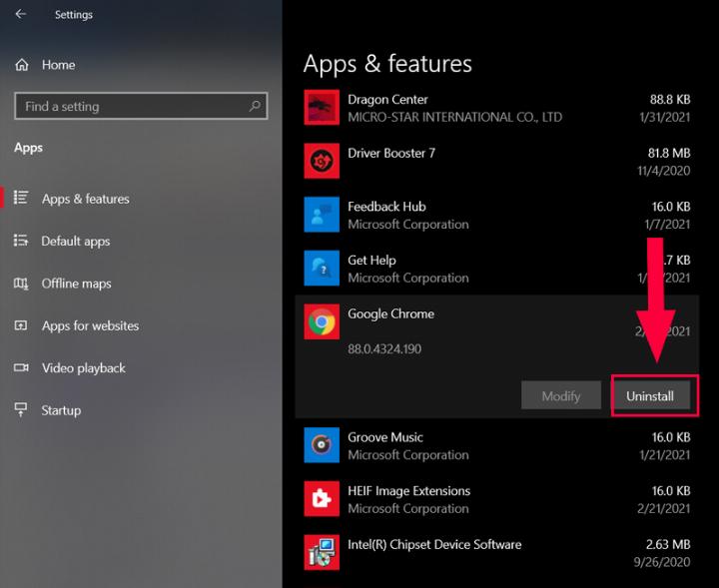Select Apps & features in sidebar
Image resolution: width=719 pixels, height=588 pixels.
pos(86,199)
